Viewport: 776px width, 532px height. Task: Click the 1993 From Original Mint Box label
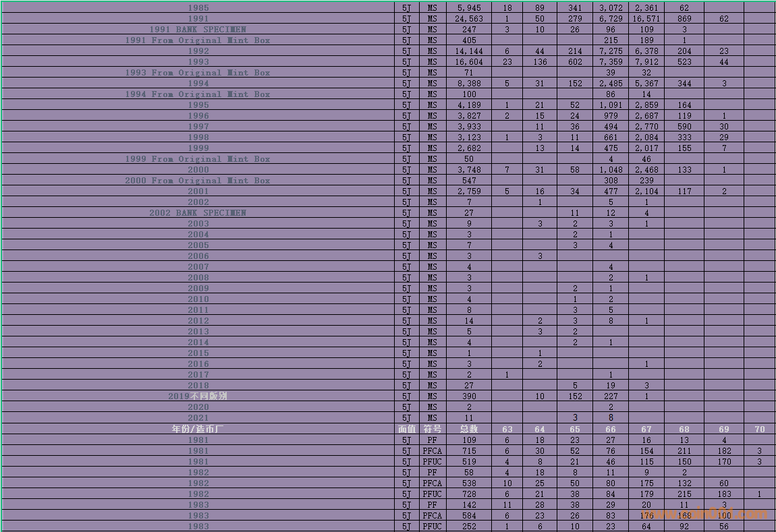(198, 73)
